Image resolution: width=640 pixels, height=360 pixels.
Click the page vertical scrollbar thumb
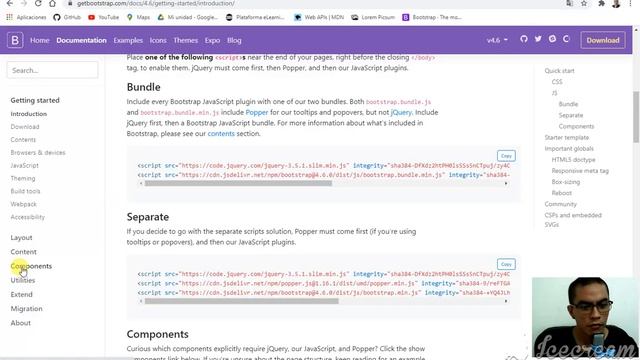[x=636, y=117]
